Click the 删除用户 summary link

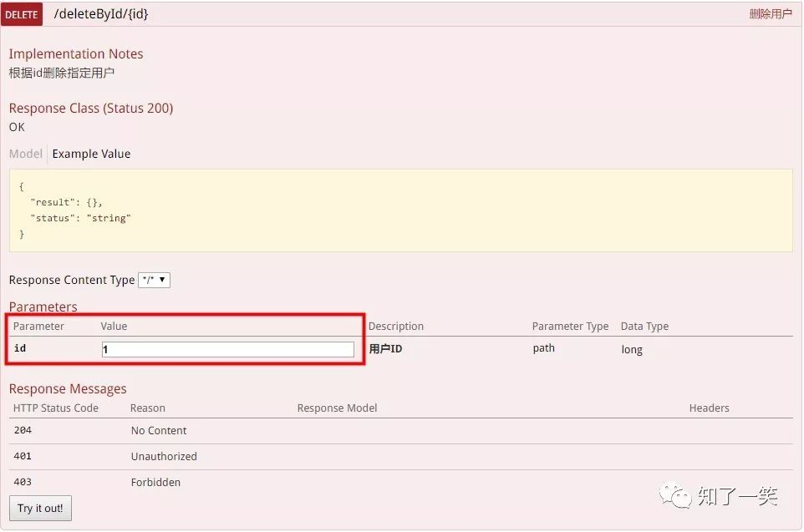(x=771, y=14)
